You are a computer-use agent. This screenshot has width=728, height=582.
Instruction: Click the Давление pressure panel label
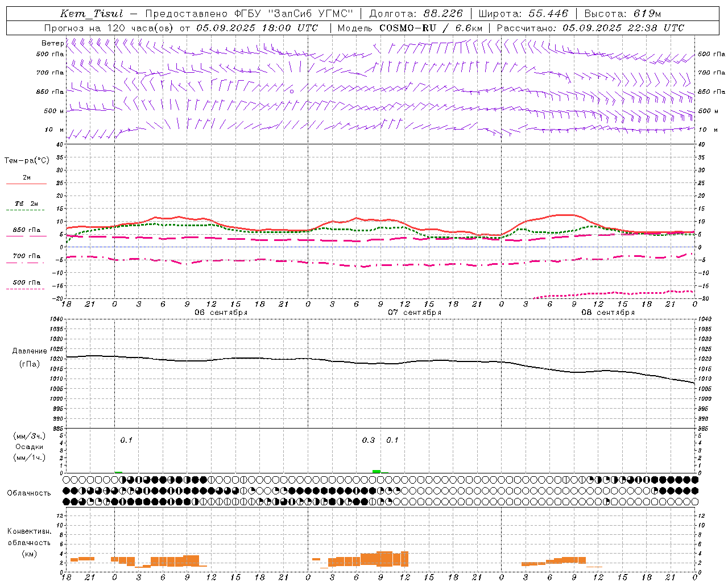pos(30,351)
